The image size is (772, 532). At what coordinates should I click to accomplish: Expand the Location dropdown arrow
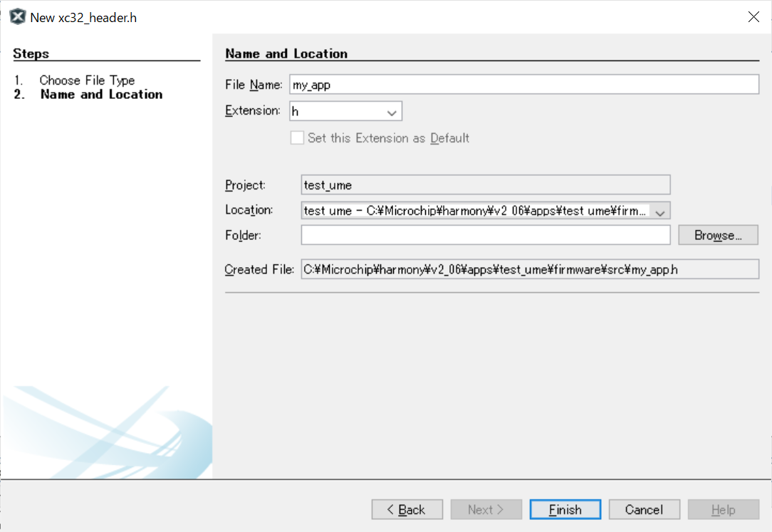point(660,211)
